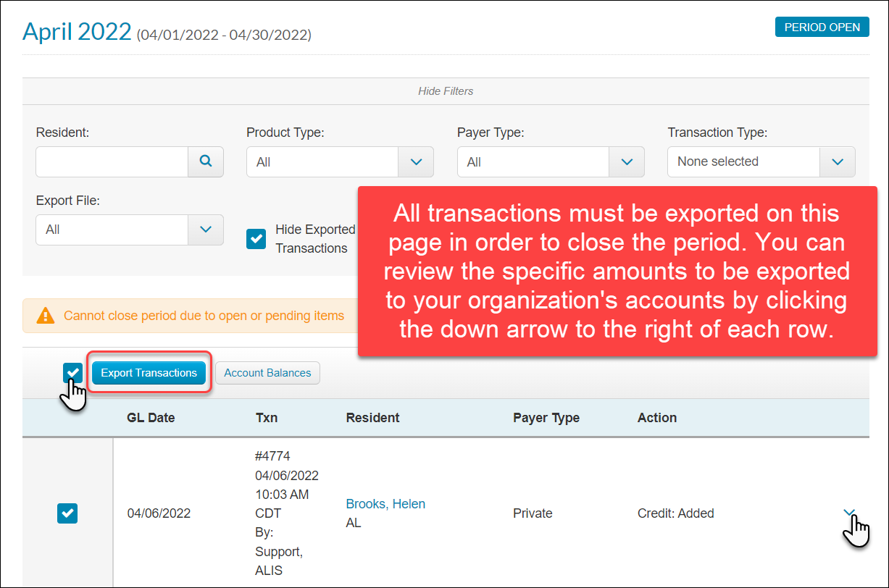Click the PERIOD OPEN badge

coord(822,28)
